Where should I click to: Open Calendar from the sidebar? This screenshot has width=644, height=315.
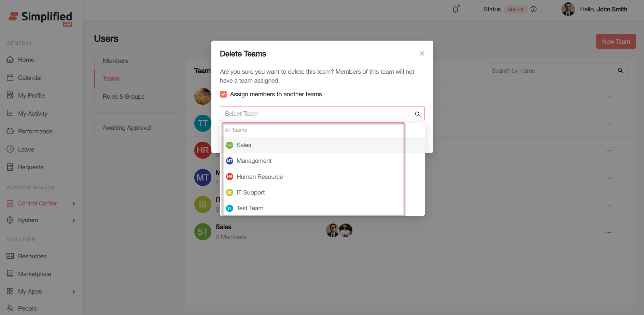30,78
